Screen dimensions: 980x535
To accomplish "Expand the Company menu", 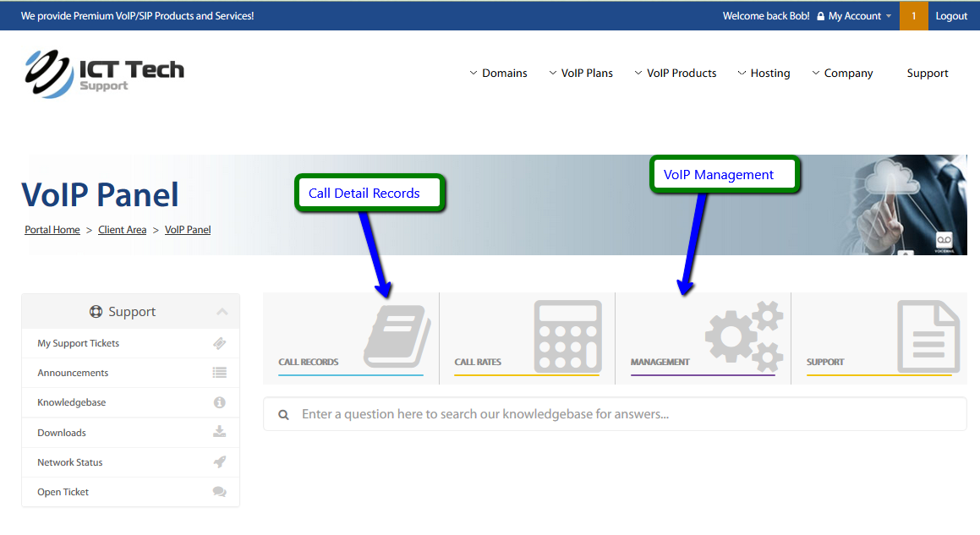I will [x=842, y=74].
